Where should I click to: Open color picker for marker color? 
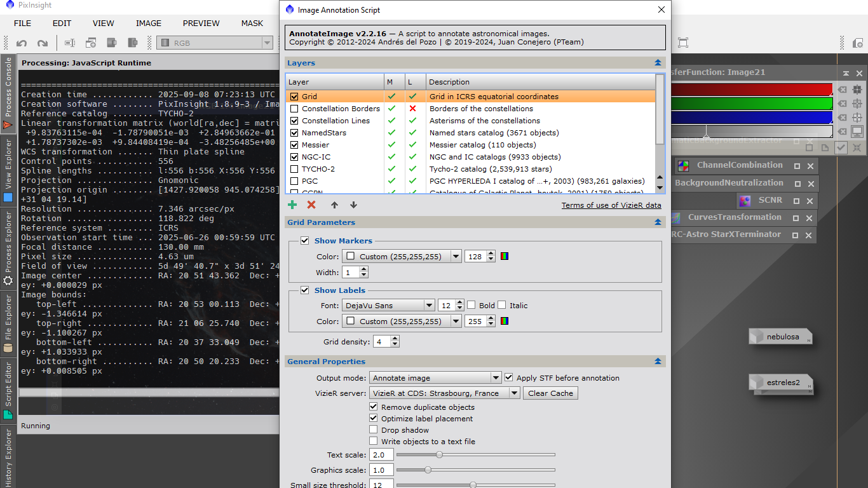tap(505, 257)
